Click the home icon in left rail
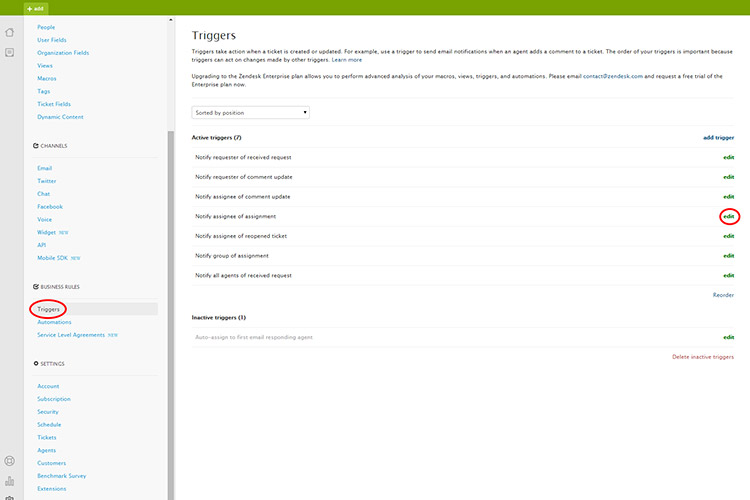The image size is (750, 500). click(10, 32)
